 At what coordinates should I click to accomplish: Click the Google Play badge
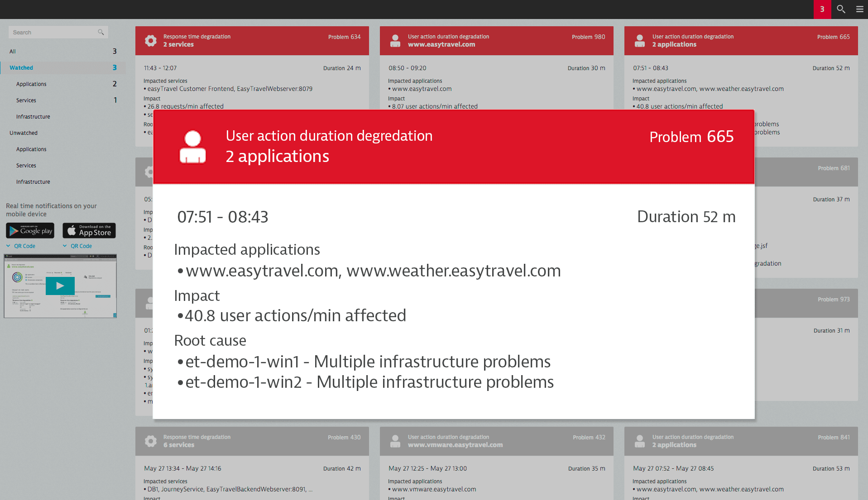[30, 230]
